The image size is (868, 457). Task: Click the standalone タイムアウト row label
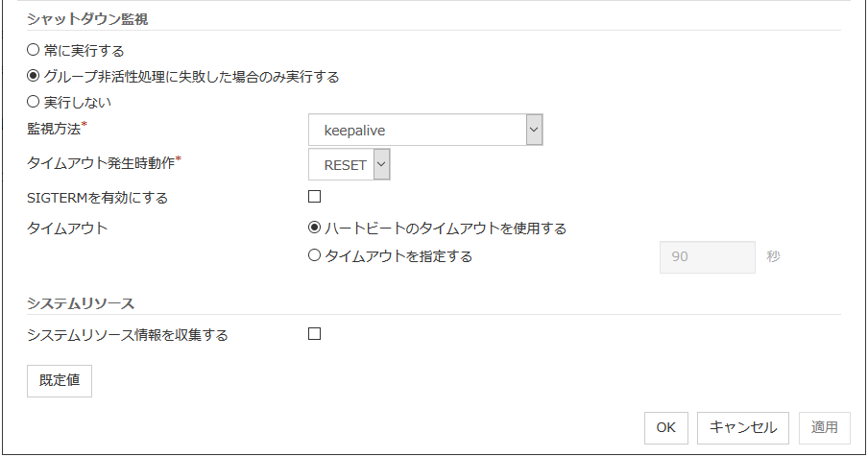tap(68, 228)
